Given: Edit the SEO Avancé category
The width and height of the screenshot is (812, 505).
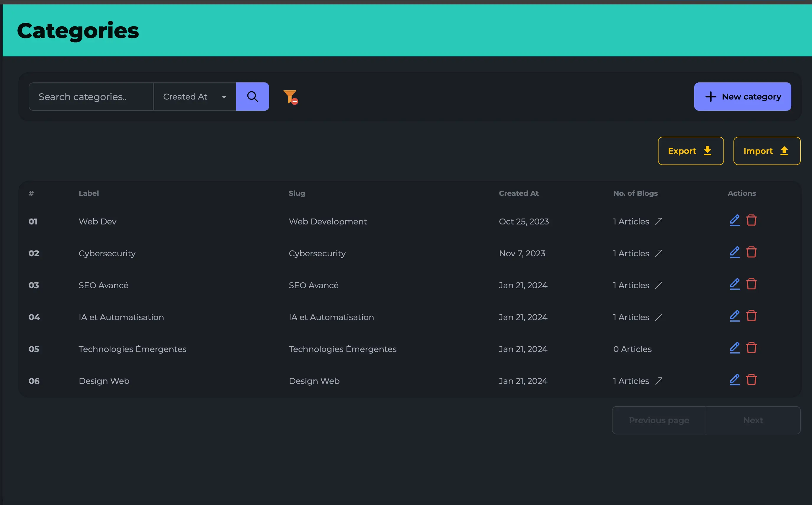Looking at the screenshot, I should coord(735,284).
